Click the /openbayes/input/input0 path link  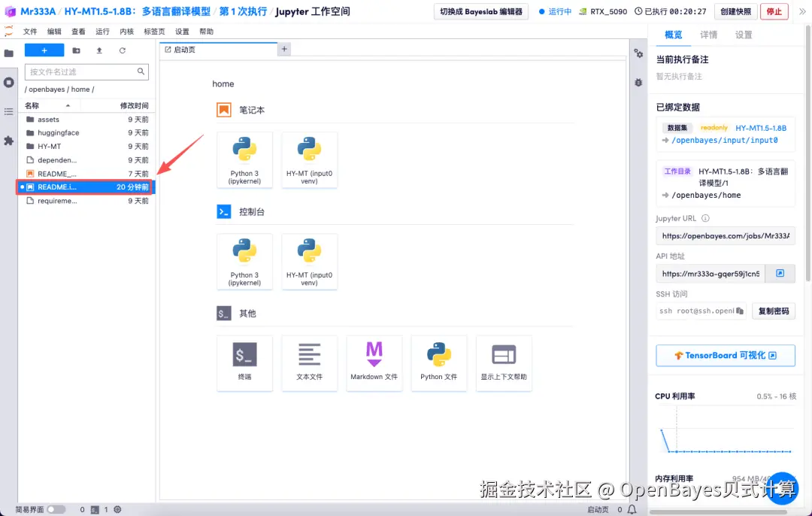coord(725,141)
